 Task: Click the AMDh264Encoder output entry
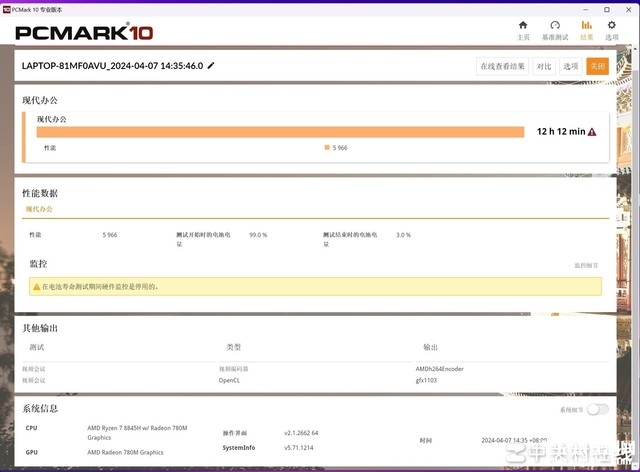(440, 369)
